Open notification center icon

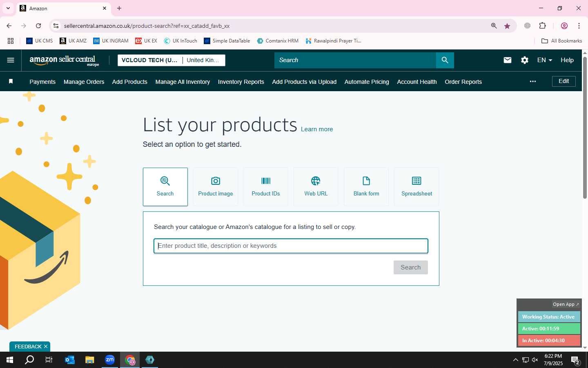(x=576, y=360)
